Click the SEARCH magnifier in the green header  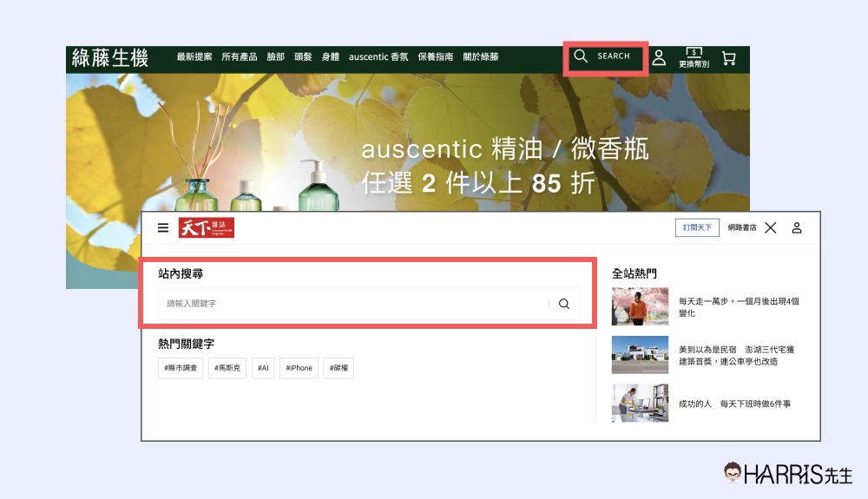click(x=582, y=56)
